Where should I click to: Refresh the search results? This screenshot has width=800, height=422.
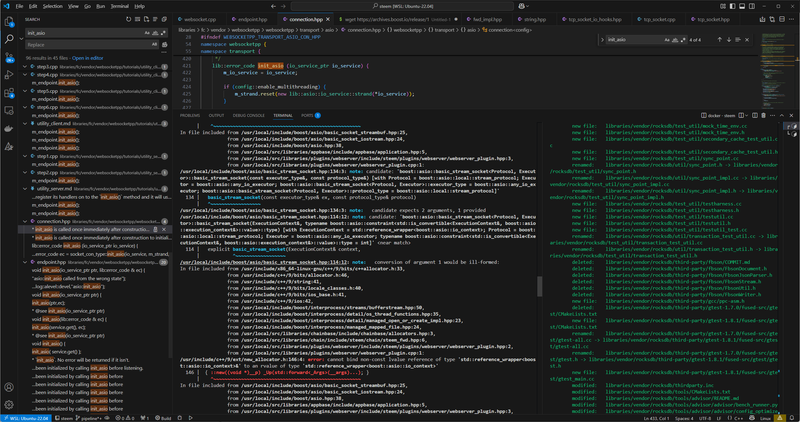[129, 19]
